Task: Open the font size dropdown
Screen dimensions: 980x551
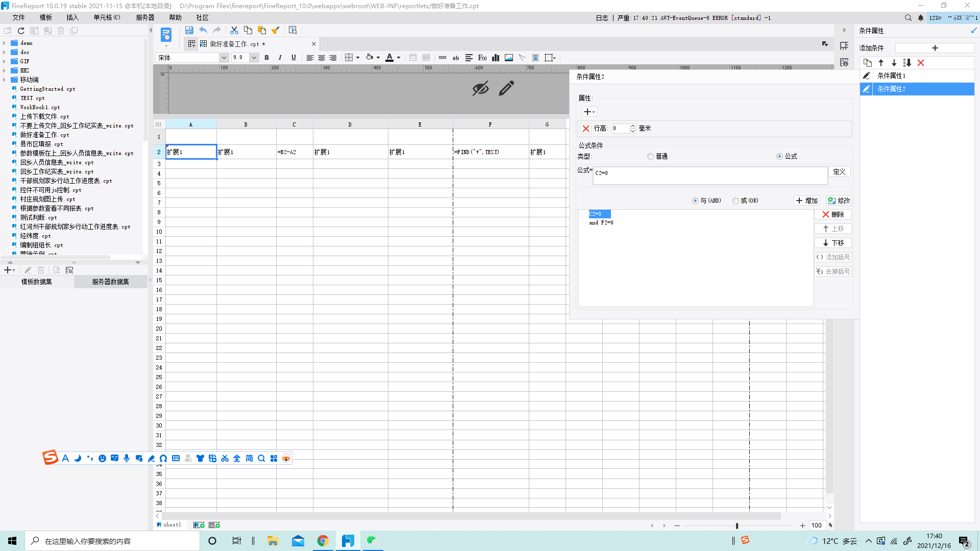Action: point(254,58)
